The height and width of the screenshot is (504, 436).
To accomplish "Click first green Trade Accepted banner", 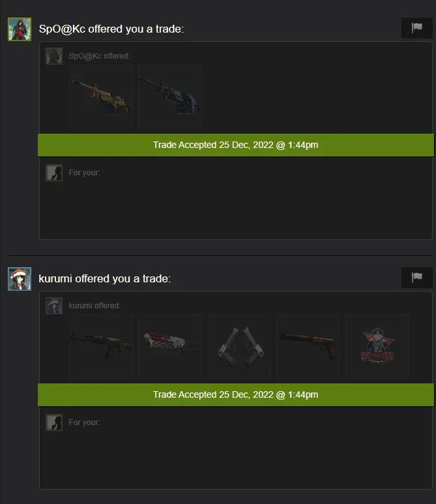I will (236, 145).
